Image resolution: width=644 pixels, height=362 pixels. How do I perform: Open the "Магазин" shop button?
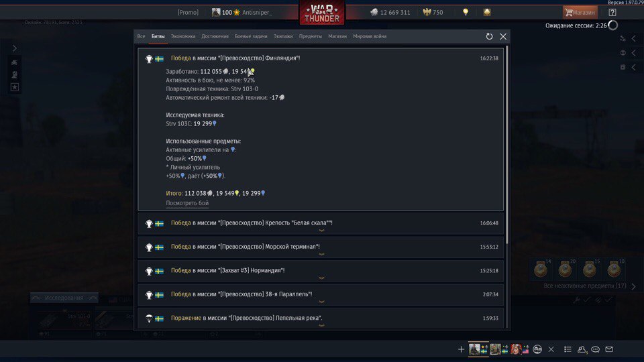click(x=580, y=12)
